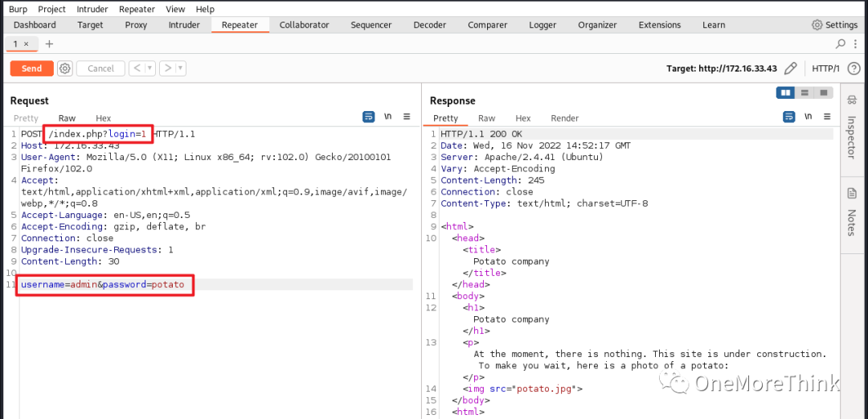
Task: Open the Repeater menu
Action: pyautogui.click(x=138, y=9)
